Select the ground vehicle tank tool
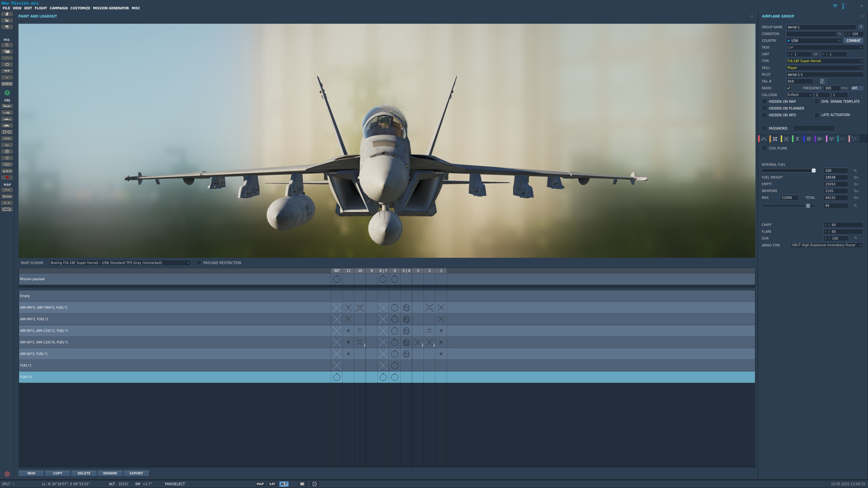The height and width of the screenshot is (488, 868). pos(7,125)
